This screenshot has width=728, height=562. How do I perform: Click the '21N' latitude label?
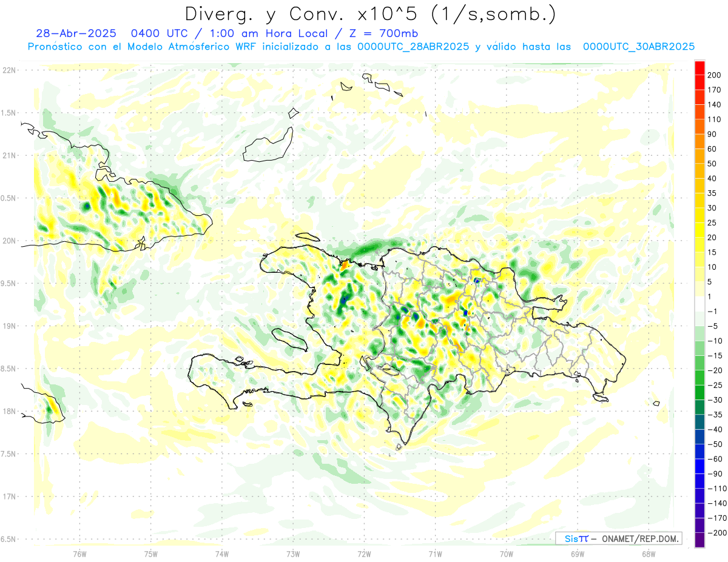(x=8, y=155)
